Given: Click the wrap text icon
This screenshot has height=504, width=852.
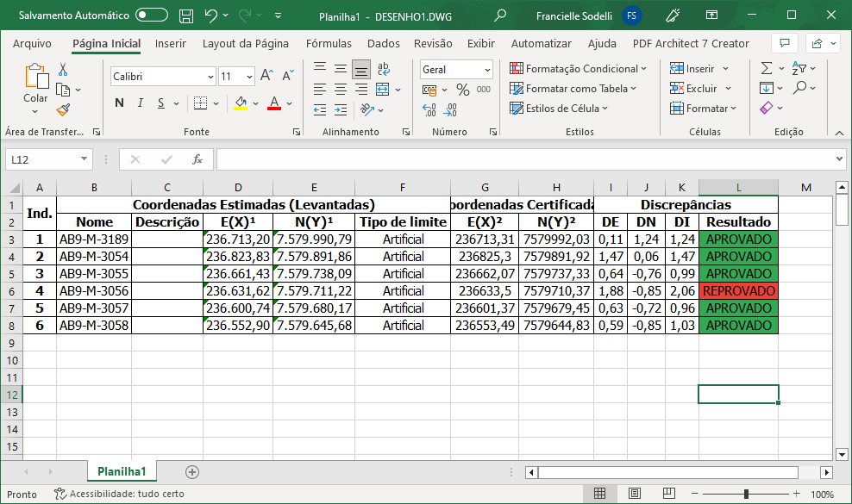Looking at the screenshot, I should coord(384,68).
